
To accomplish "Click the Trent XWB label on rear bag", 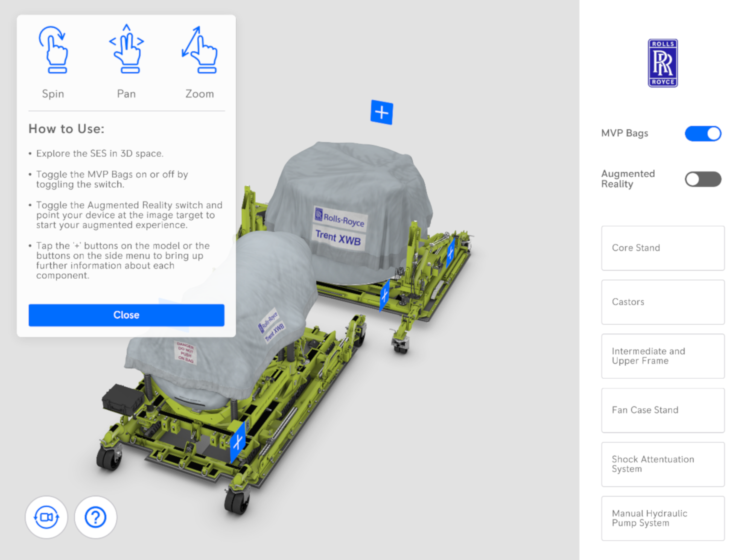I will (338, 237).
